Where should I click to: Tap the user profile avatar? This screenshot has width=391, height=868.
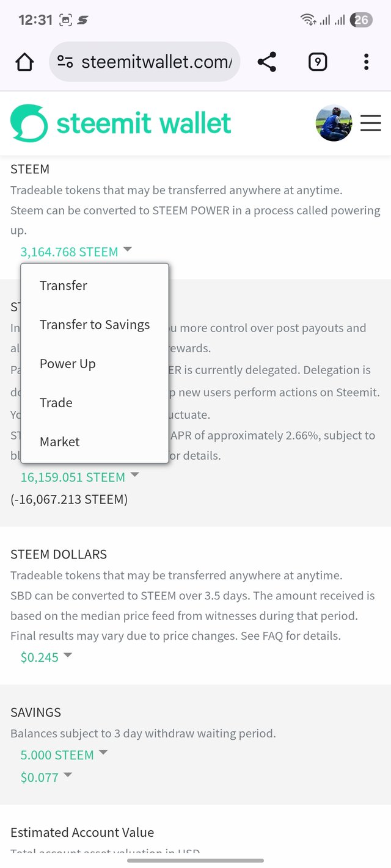pos(334,123)
